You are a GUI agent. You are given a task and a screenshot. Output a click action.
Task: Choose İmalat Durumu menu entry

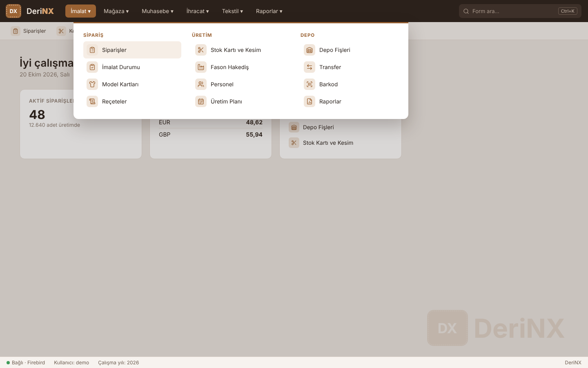pyautogui.click(x=132, y=67)
